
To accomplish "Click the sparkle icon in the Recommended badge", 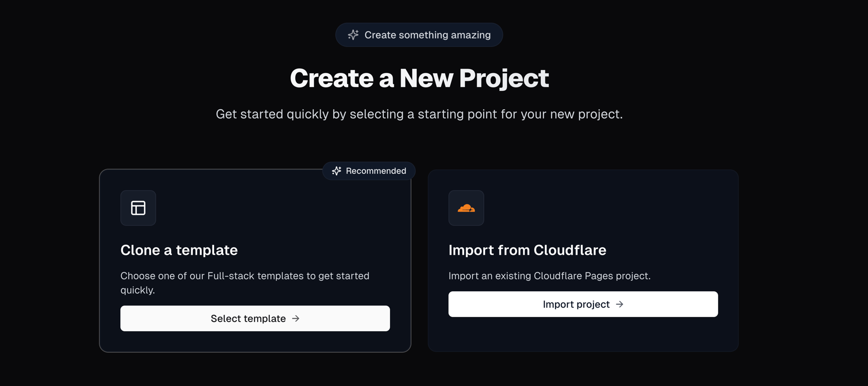I will 337,171.
